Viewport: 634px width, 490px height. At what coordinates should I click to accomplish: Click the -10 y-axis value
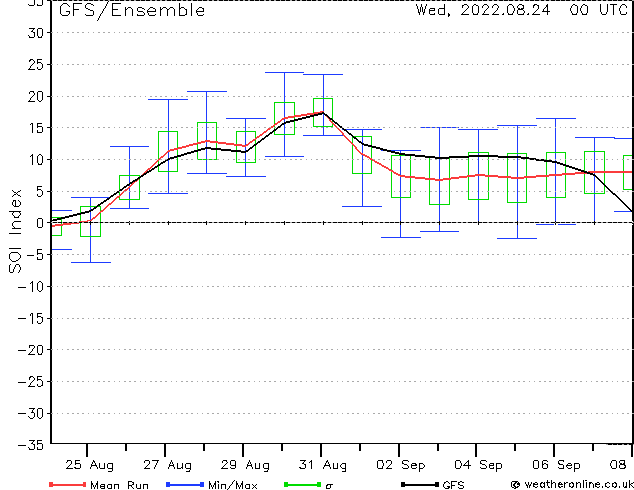(x=31, y=287)
